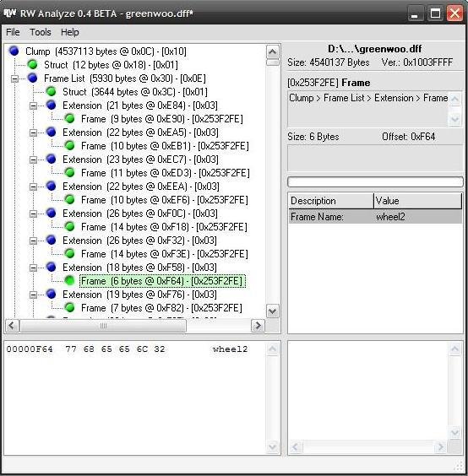The image size is (468, 476).
Task: Open the File menu
Action: (x=13, y=32)
